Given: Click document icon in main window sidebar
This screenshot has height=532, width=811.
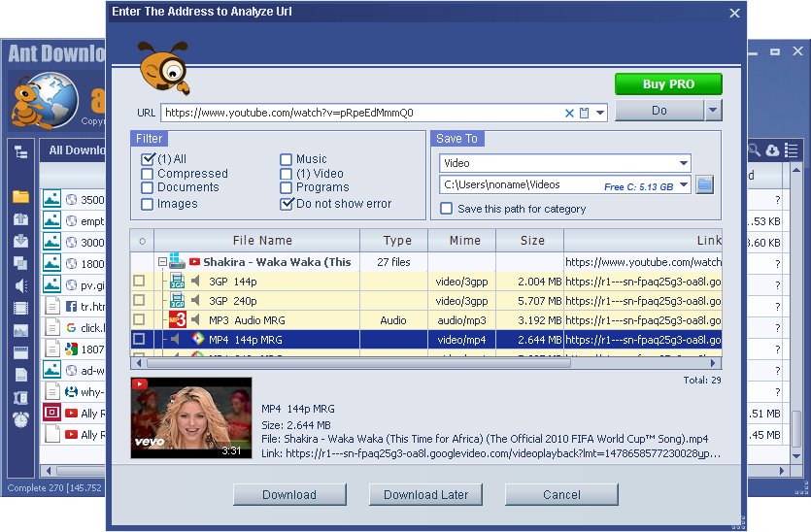Looking at the screenshot, I should 20,375.
